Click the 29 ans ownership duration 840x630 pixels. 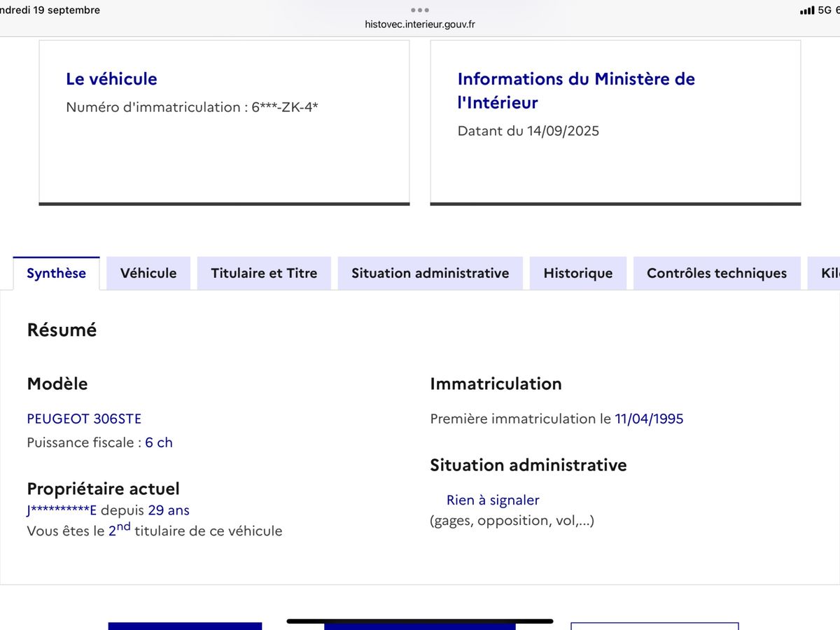click(169, 510)
